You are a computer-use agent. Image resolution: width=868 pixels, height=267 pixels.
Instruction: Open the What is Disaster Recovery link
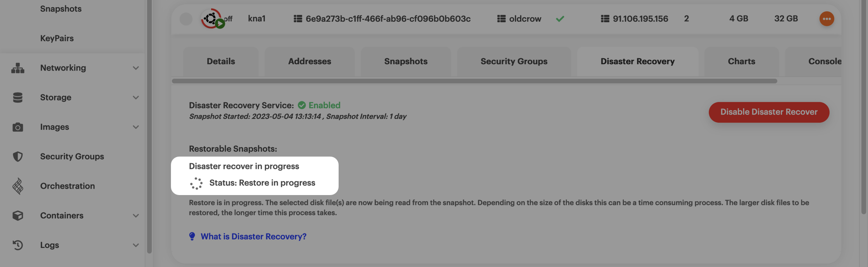coord(253,236)
